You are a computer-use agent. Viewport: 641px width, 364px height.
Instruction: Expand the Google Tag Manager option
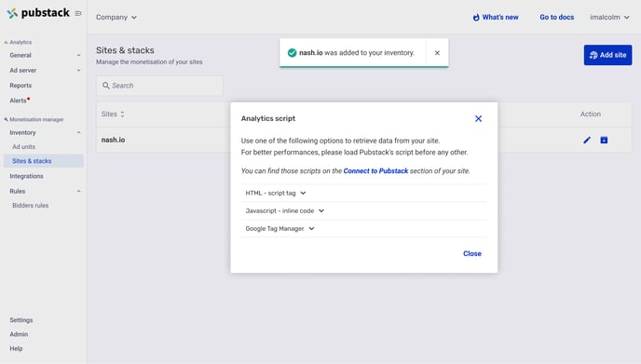(280, 228)
